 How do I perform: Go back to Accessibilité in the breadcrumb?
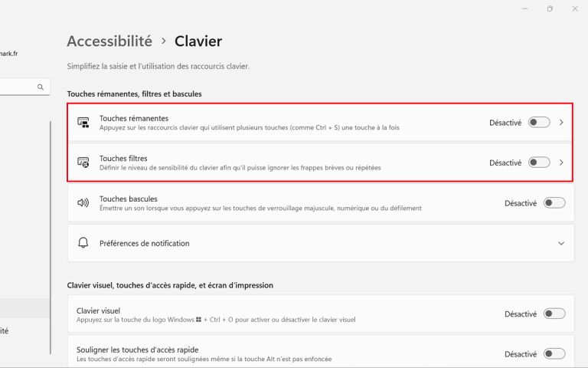tap(109, 41)
